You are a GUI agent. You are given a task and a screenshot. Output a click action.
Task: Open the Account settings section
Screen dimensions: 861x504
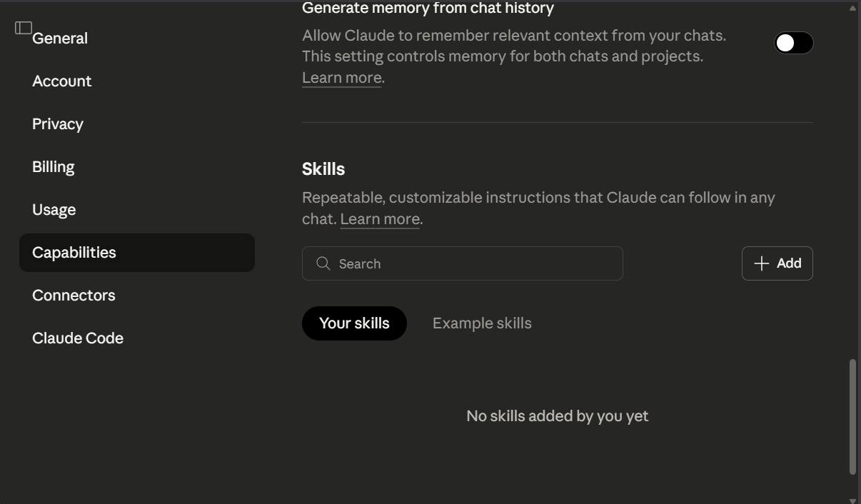coord(61,81)
